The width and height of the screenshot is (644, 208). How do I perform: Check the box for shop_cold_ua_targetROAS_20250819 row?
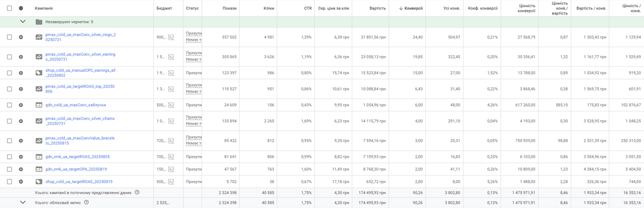pos(10,182)
